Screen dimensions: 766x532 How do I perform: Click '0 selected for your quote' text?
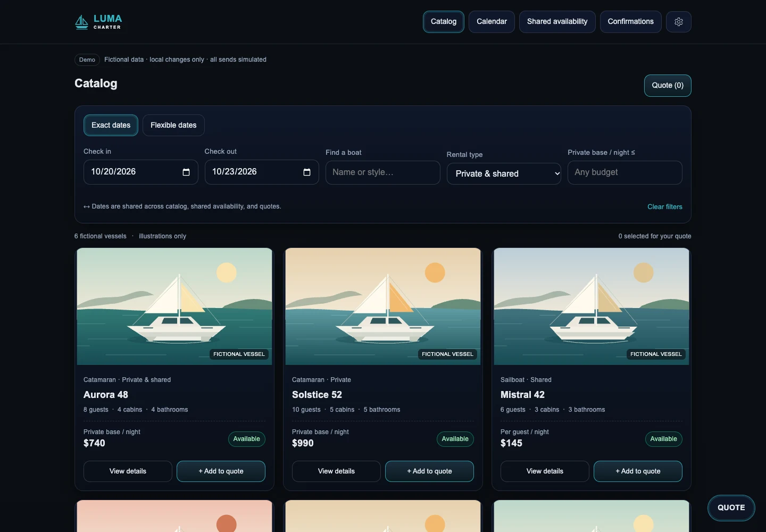tap(655, 236)
